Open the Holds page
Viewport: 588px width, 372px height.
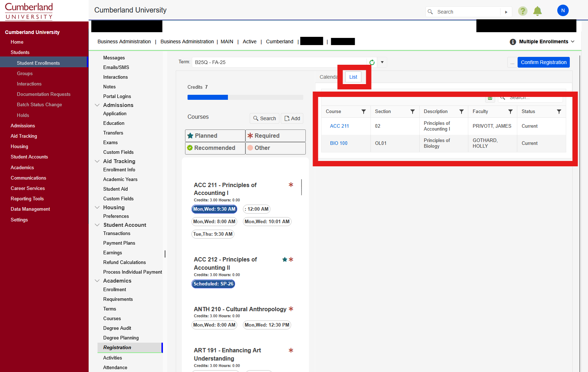pos(23,116)
